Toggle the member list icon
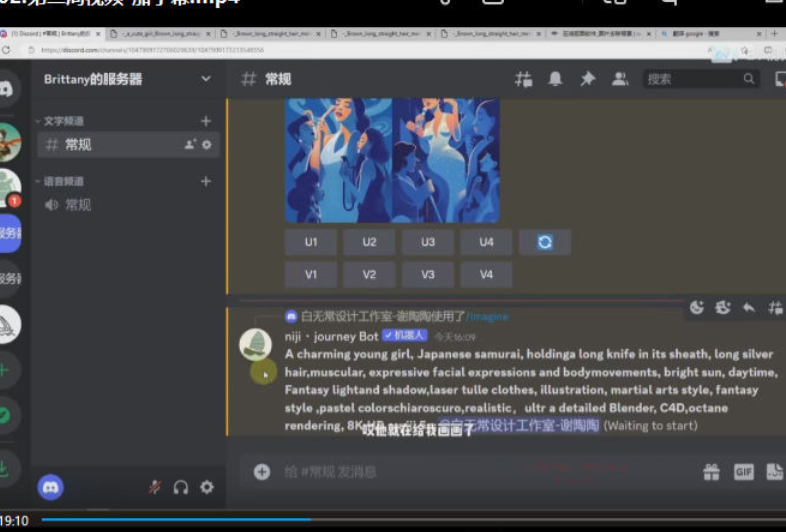This screenshot has height=532, width=786. [620, 79]
